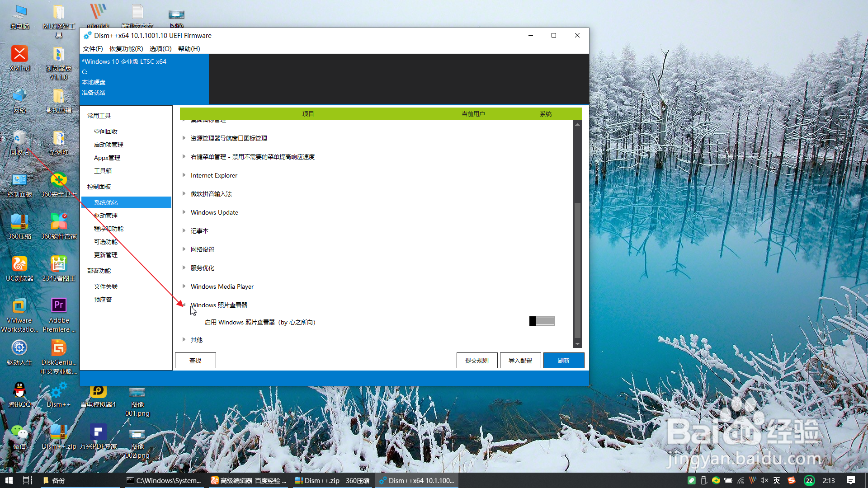The height and width of the screenshot is (488, 868).
Task: Open the 选项(O) menu
Action: point(160,49)
